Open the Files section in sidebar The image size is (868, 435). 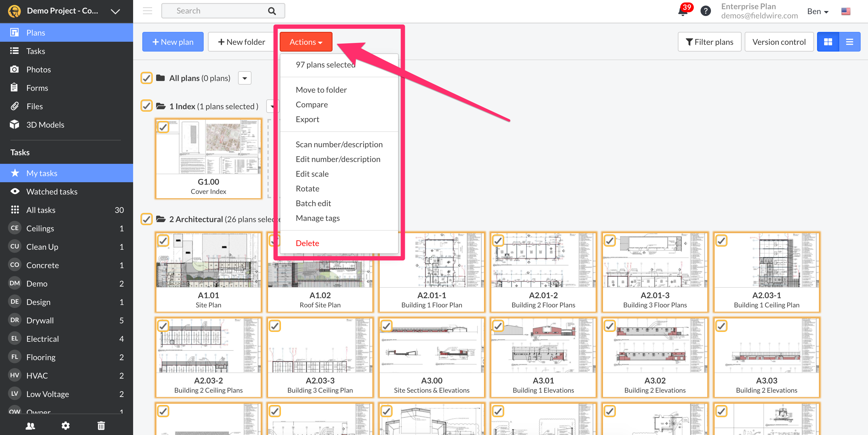[66, 106]
